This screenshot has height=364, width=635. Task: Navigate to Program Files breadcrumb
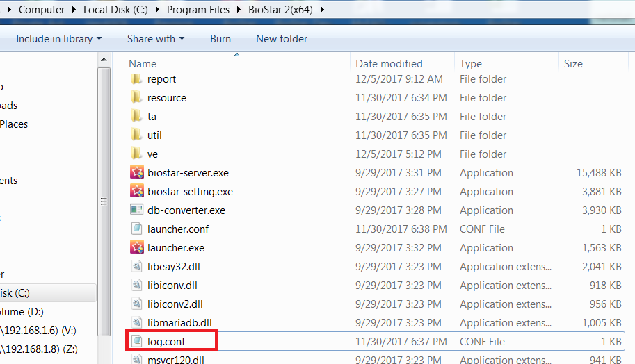[x=198, y=9]
